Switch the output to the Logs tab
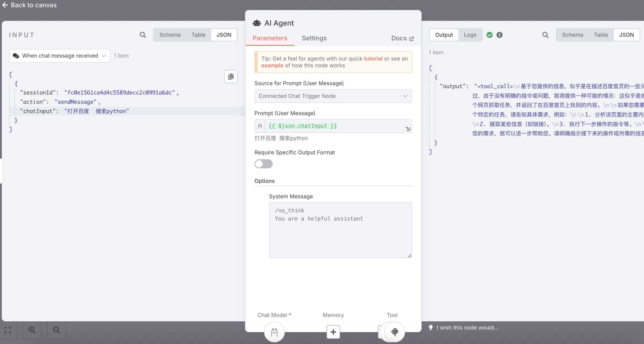 [470, 35]
